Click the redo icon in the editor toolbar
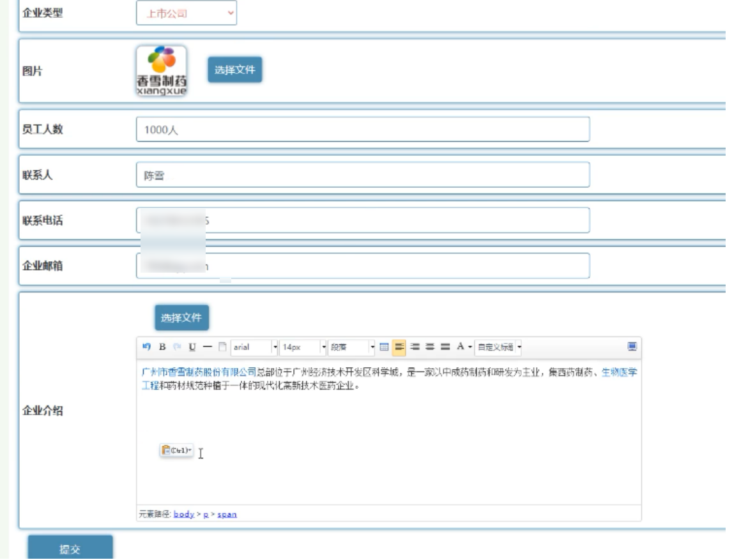755x560 pixels. (177, 347)
